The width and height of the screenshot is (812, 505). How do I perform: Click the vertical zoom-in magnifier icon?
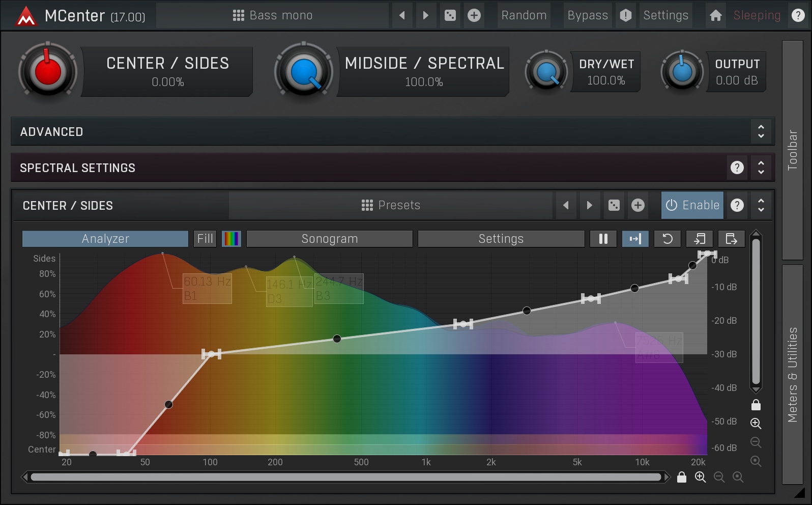coord(756,423)
